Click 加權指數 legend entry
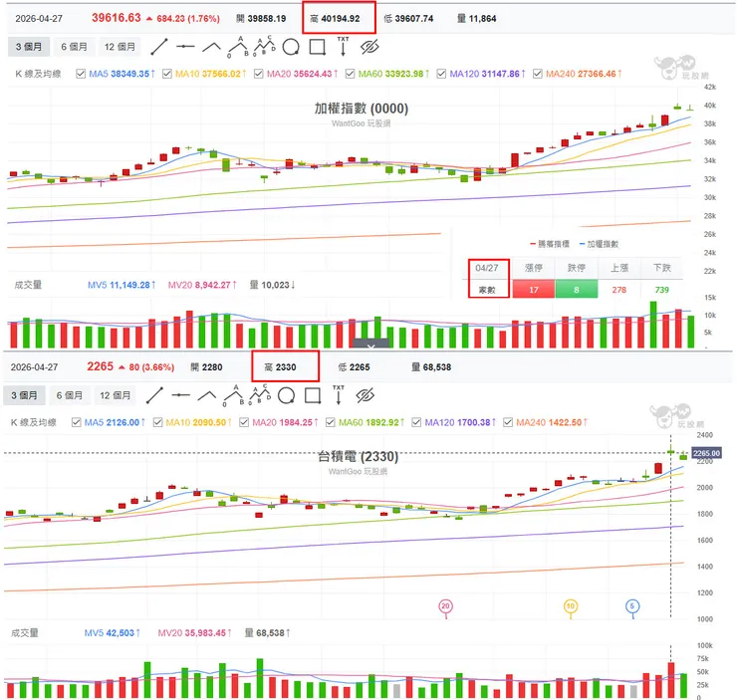The height and width of the screenshot is (700, 737). click(600, 244)
